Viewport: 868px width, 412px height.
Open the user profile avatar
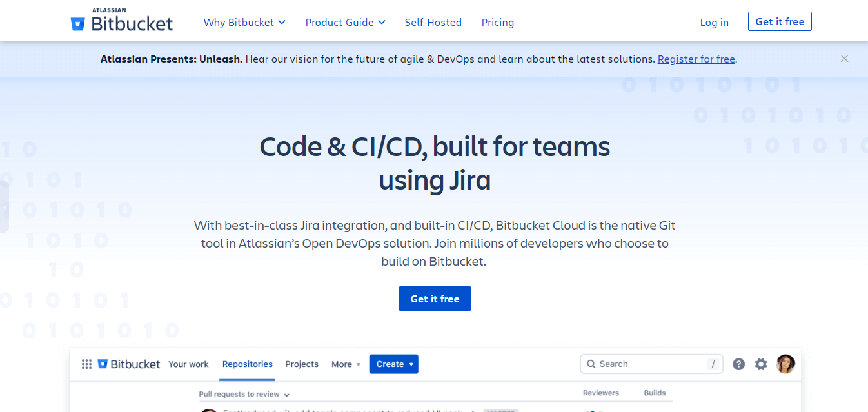click(x=785, y=364)
